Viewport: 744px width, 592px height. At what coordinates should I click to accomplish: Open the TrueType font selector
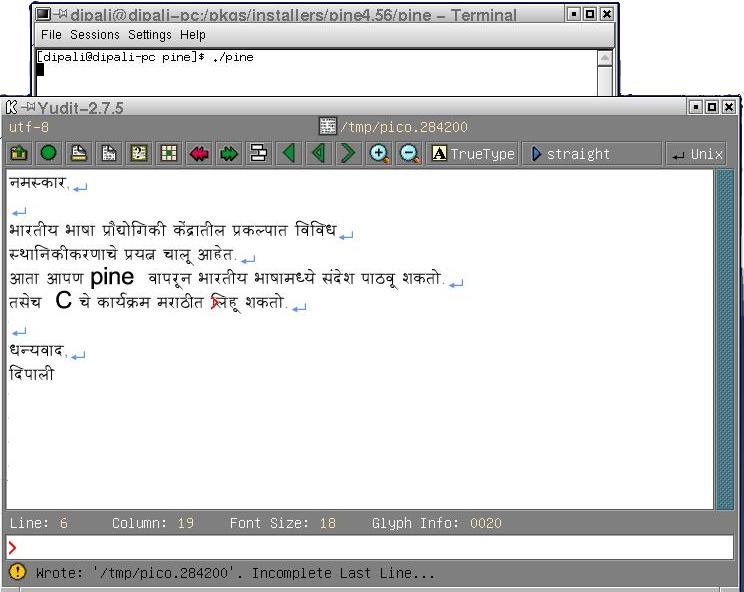pos(473,154)
